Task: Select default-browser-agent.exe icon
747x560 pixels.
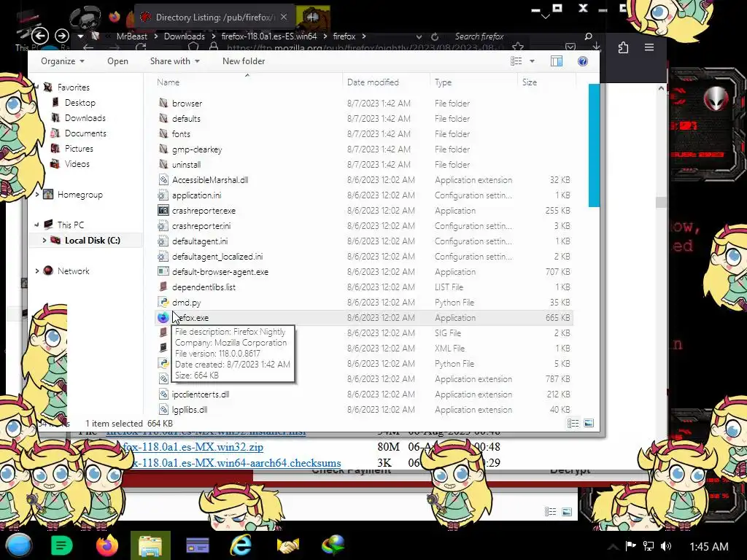Action: pyautogui.click(x=163, y=271)
